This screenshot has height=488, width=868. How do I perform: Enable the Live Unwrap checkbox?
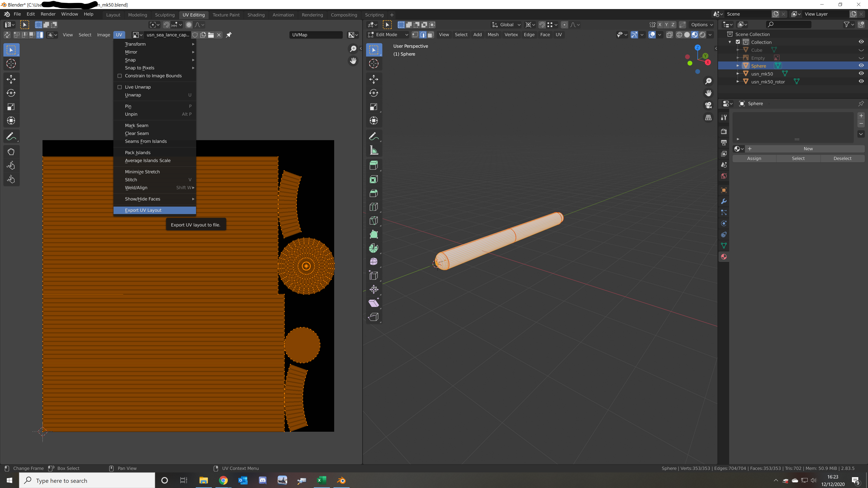coord(120,87)
